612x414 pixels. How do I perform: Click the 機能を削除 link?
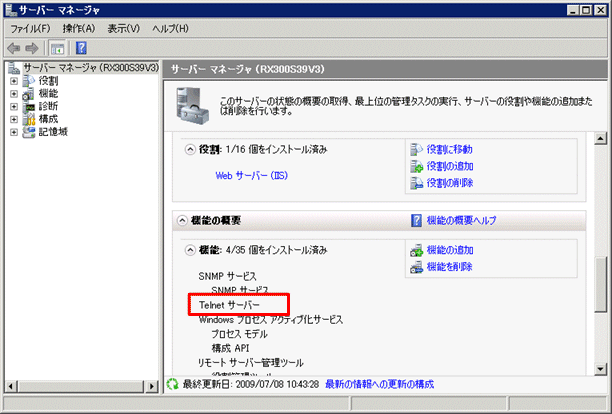[x=450, y=267]
